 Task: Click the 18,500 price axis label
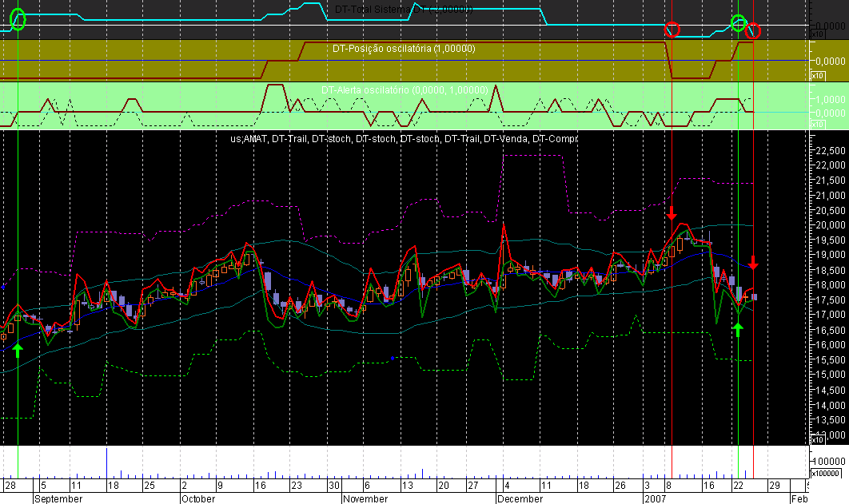(830, 270)
